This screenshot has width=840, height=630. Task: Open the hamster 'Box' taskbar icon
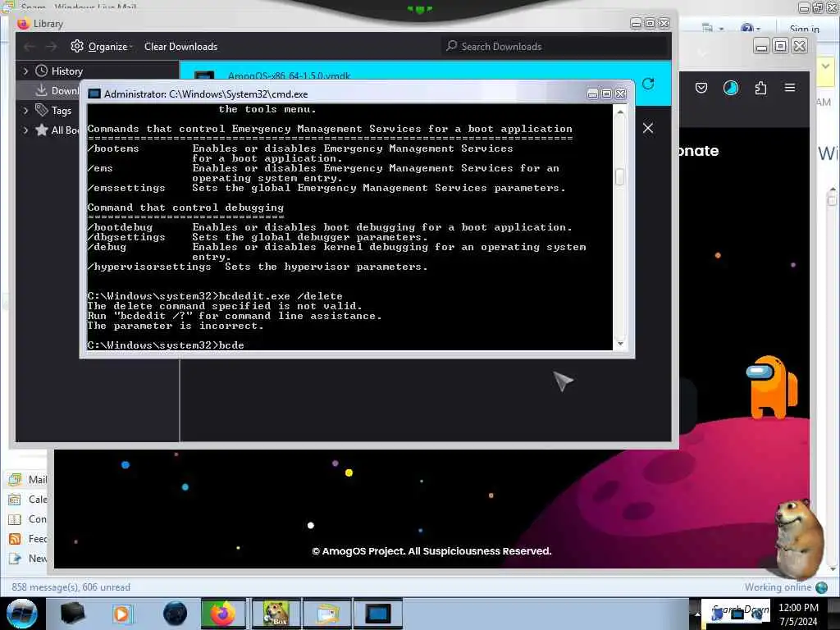(x=276, y=614)
